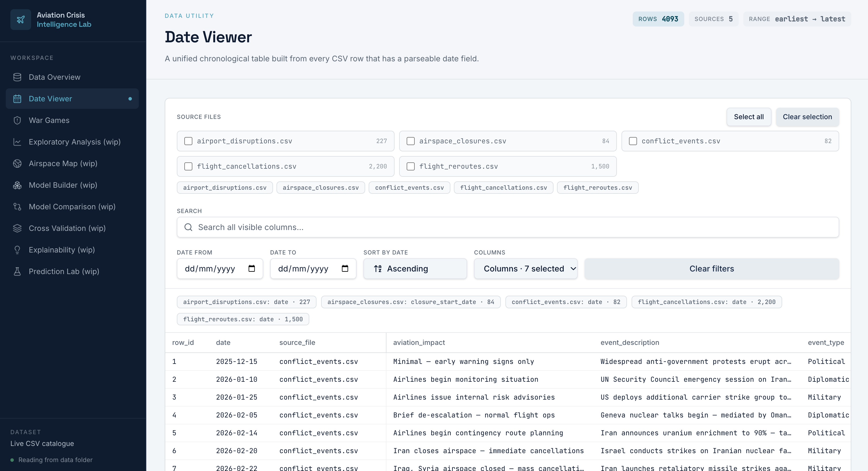
Task: Click the Cross Validation layers icon
Action: (17, 228)
